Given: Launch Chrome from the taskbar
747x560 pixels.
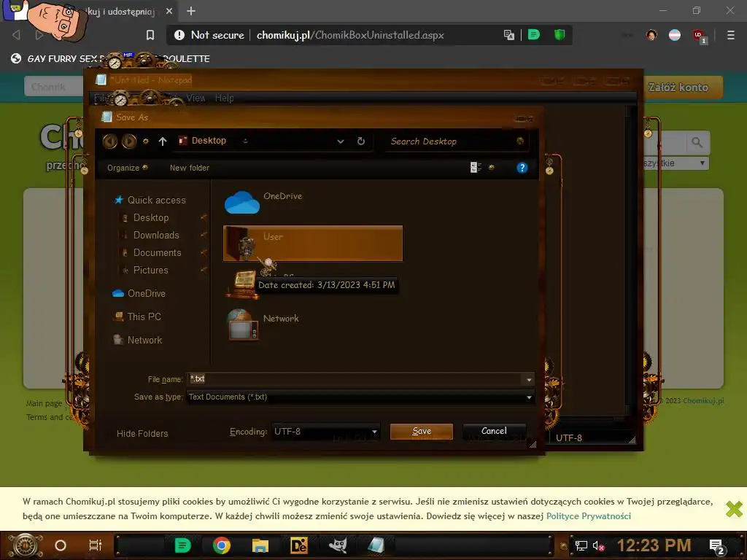Looking at the screenshot, I should (x=222, y=545).
